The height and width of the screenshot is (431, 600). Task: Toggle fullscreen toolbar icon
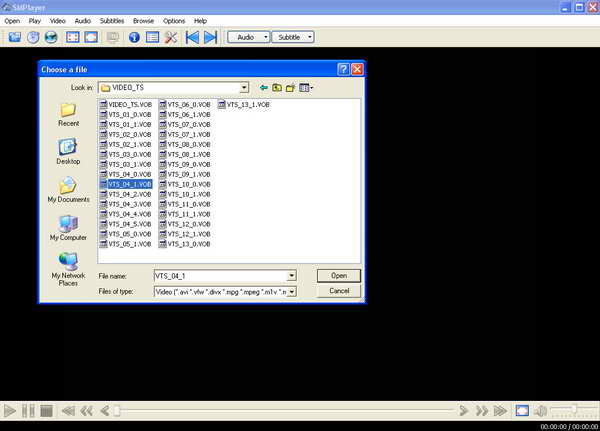[x=73, y=37]
